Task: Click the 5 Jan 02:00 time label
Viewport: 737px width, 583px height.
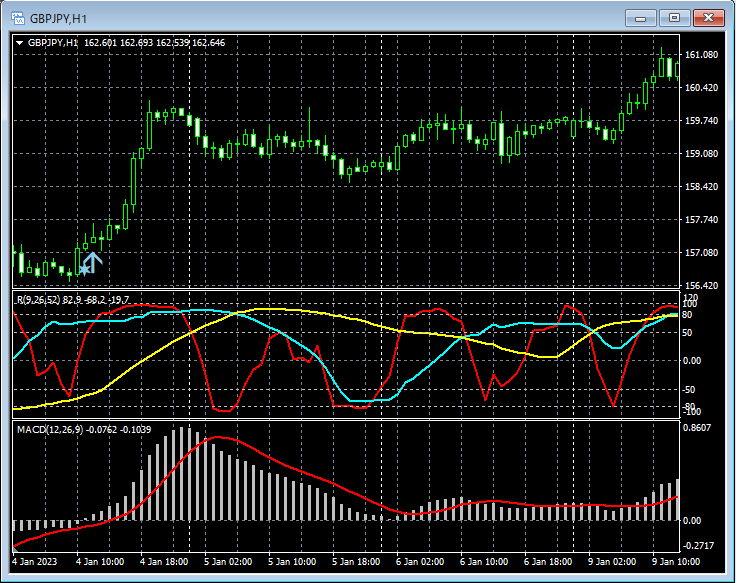Action: [228, 562]
